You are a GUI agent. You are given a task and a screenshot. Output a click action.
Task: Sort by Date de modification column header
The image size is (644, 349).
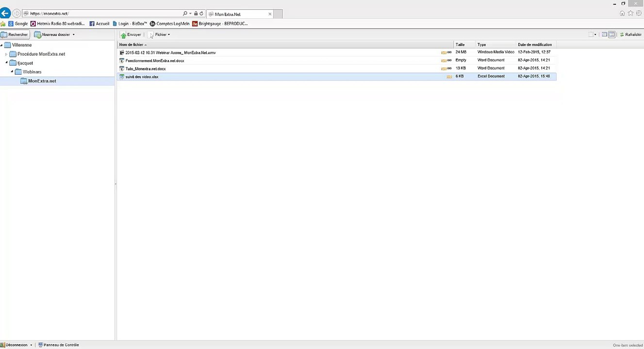[536, 45]
